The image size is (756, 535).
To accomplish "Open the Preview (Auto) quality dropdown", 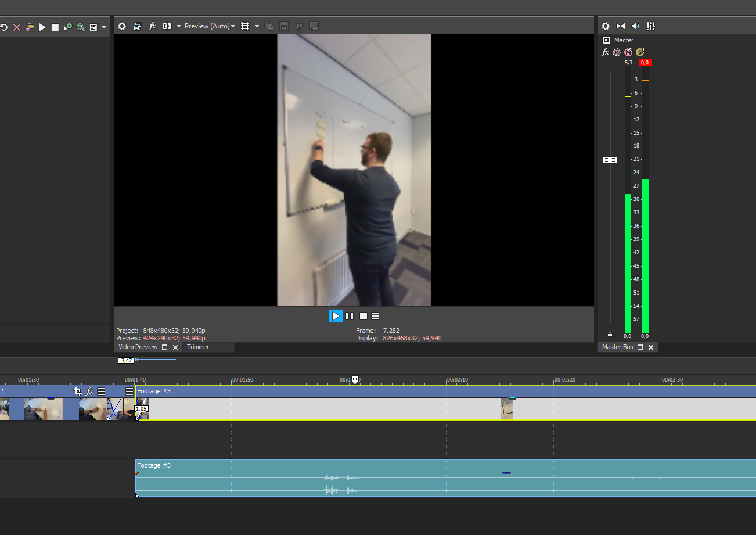I will (x=210, y=26).
